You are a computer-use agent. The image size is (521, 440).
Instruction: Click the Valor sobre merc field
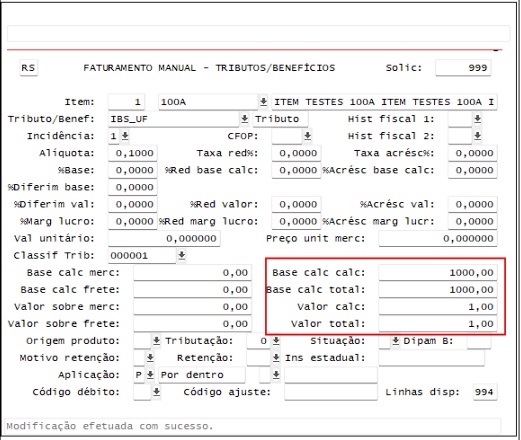tap(192, 306)
